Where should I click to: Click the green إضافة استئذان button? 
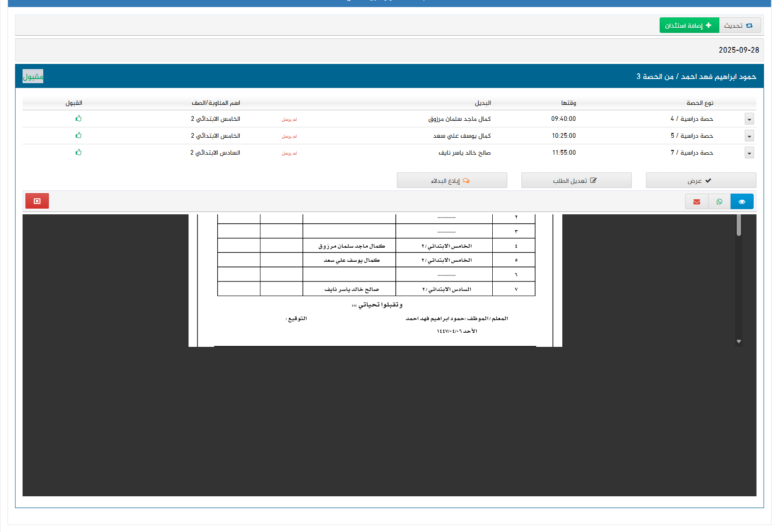pyautogui.click(x=689, y=25)
